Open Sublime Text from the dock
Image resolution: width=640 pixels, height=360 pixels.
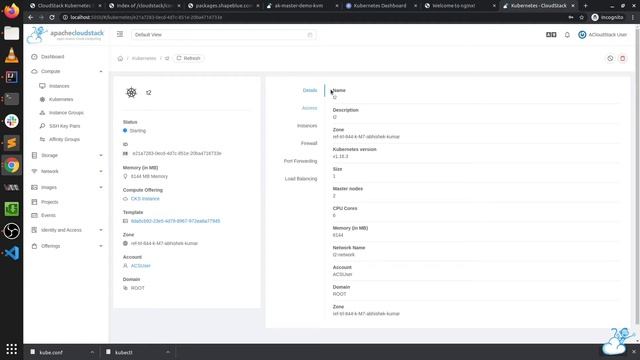(11, 143)
